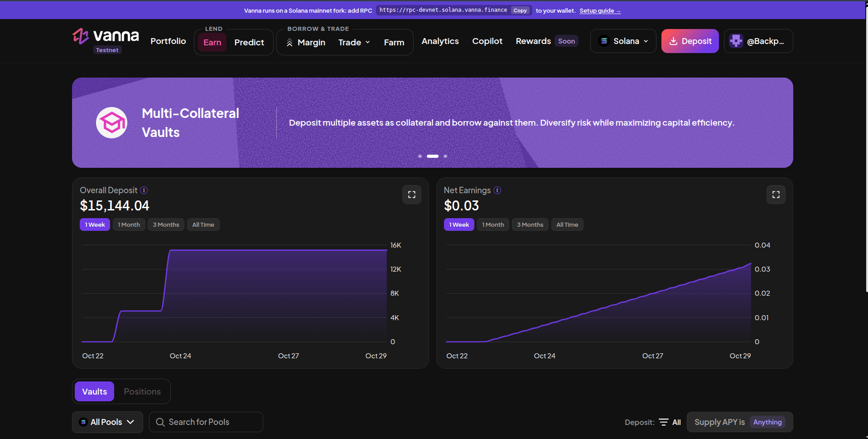Select 1 Week for Net Earnings
The width and height of the screenshot is (868, 439).
click(x=459, y=224)
